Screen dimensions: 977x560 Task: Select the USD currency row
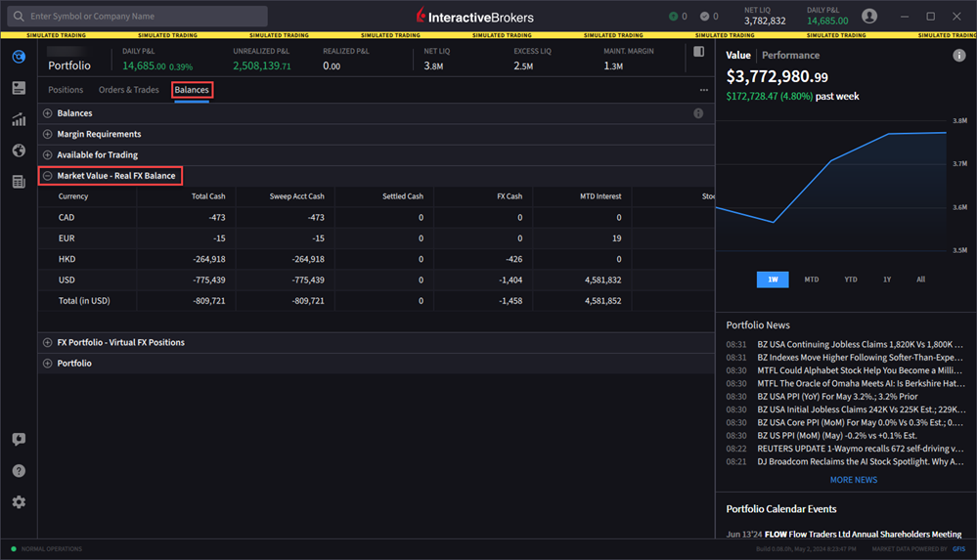pyautogui.click(x=376, y=280)
